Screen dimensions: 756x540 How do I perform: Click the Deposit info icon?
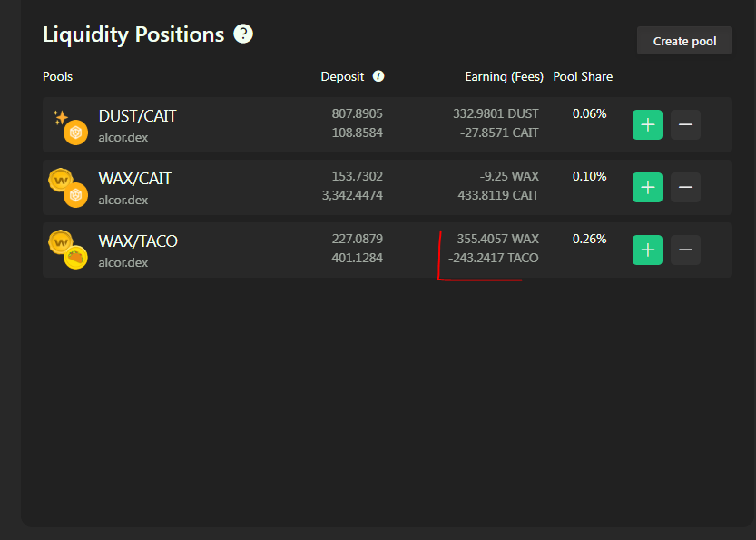(x=378, y=76)
